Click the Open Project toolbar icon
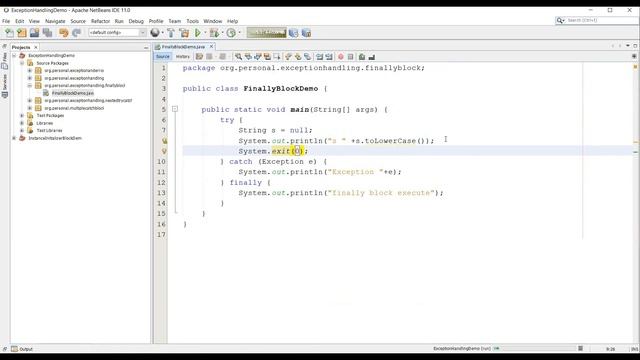The width and height of the screenshot is (640, 360). [x=34, y=33]
